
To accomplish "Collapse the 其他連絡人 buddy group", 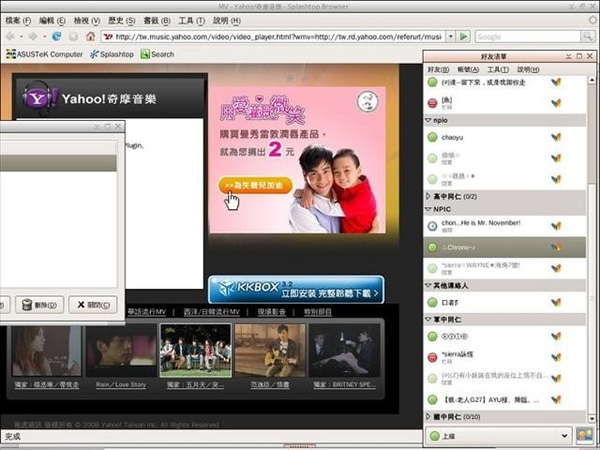I will [x=429, y=285].
